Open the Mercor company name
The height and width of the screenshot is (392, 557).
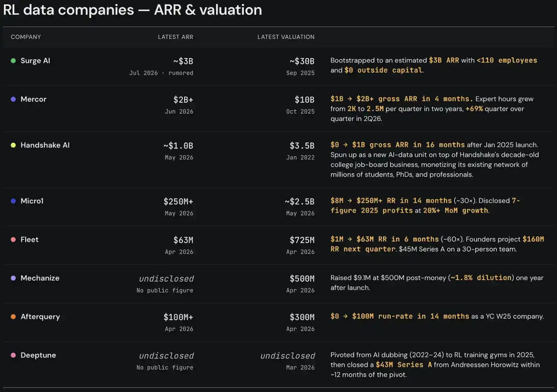click(x=33, y=99)
